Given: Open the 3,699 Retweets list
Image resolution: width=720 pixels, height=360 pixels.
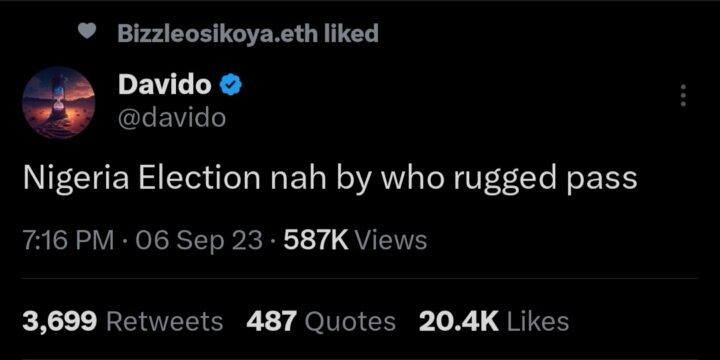Looking at the screenshot, I should (123, 321).
